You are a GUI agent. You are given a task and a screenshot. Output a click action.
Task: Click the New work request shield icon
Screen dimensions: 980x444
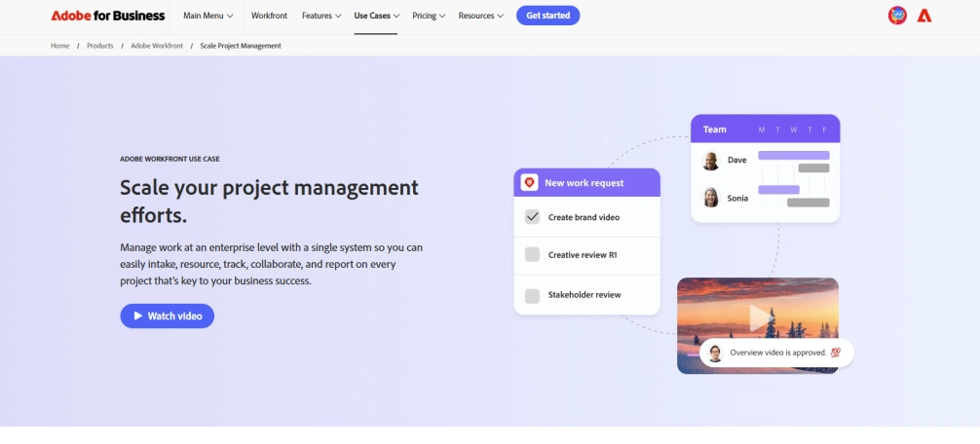click(529, 182)
